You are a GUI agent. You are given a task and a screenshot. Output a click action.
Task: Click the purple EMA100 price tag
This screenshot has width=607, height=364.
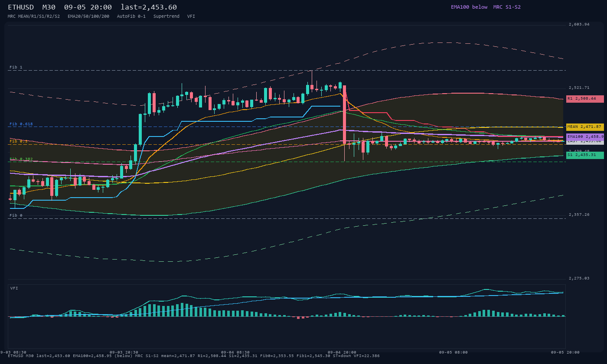585,136
